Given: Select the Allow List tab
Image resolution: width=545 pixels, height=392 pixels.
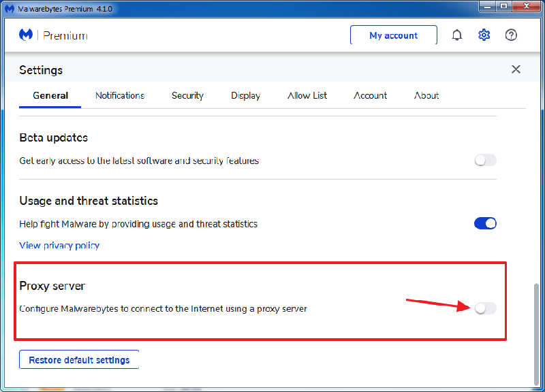Looking at the screenshot, I should (307, 95).
